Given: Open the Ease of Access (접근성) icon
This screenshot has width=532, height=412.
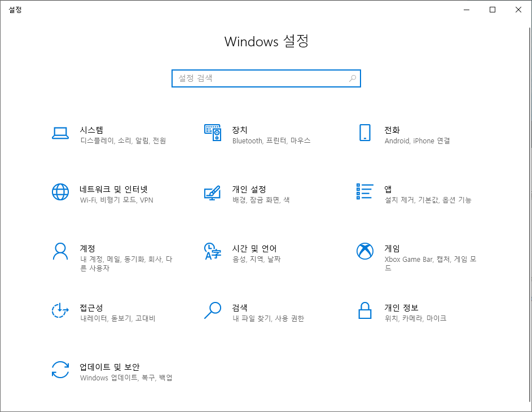Looking at the screenshot, I should [60, 310].
